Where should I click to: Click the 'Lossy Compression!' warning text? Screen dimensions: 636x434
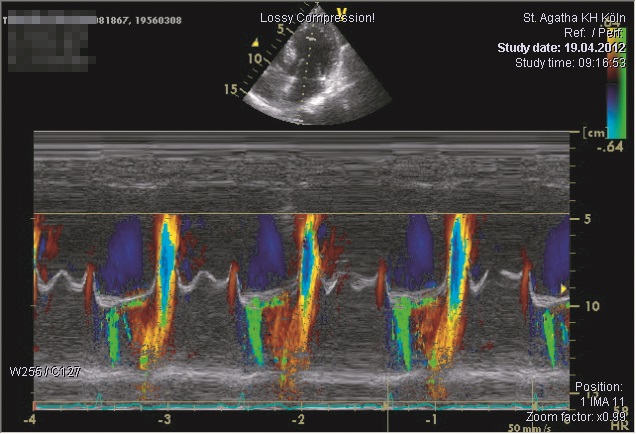(x=317, y=18)
